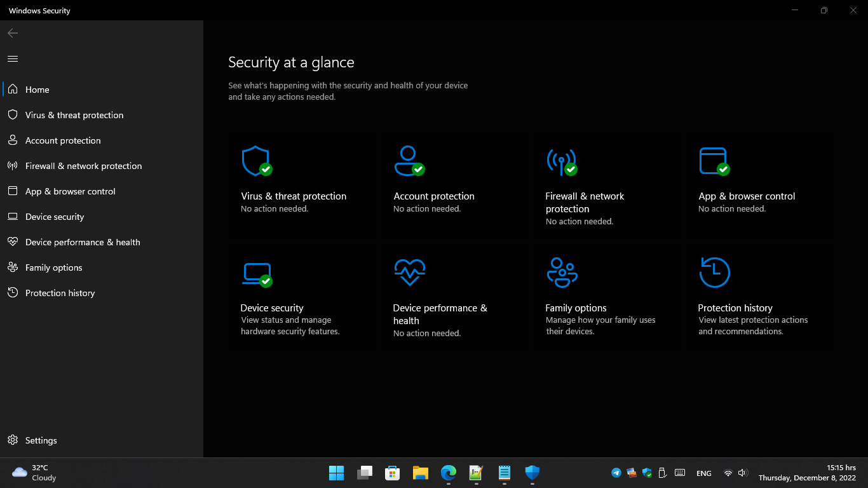The width and height of the screenshot is (868, 488).
Task: Open the weather widget showing 32°C Cloudy
Action: click(x=34, y=473)
